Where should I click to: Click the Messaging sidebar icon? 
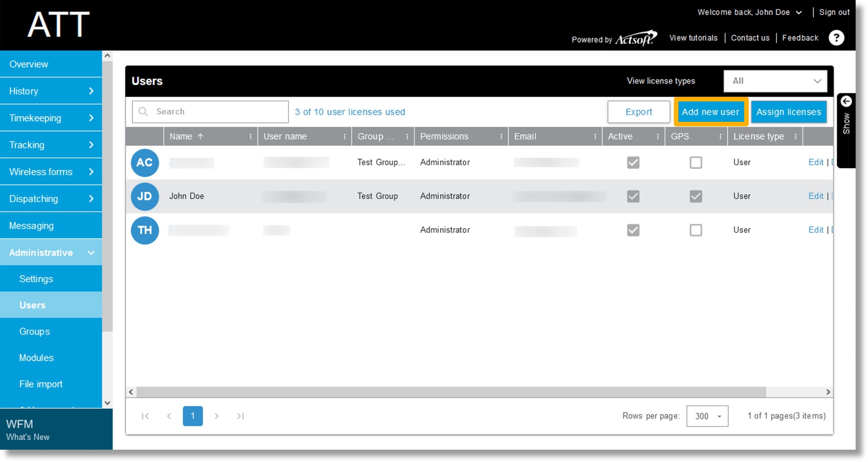click(x=52, y=225)
